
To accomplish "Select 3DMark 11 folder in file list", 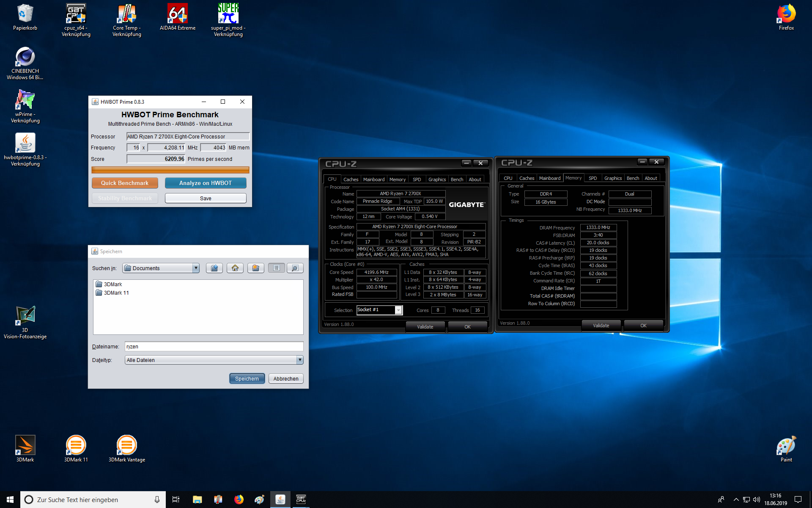I will [x=112, y=293].
